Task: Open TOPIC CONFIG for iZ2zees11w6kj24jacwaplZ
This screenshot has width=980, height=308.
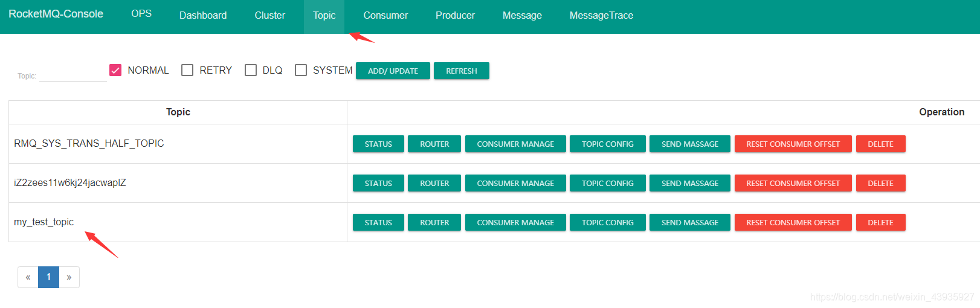Action: click(x=608, y=183)
